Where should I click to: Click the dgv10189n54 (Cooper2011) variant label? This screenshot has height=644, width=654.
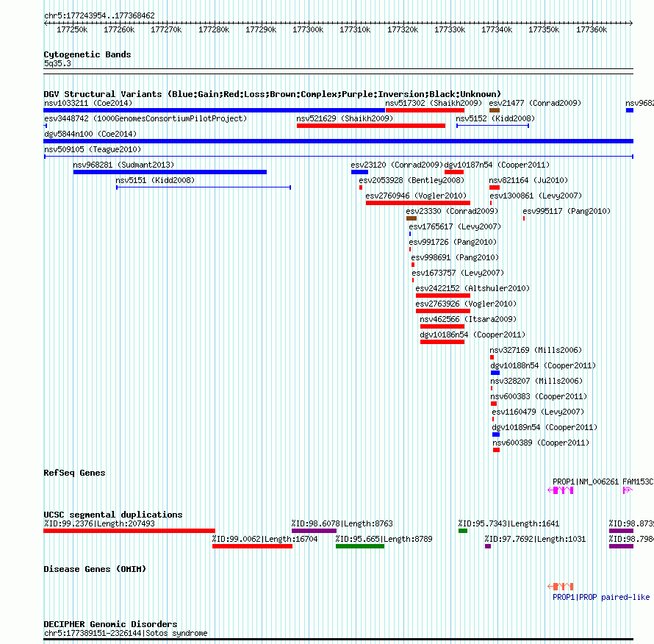pos(545,427)
